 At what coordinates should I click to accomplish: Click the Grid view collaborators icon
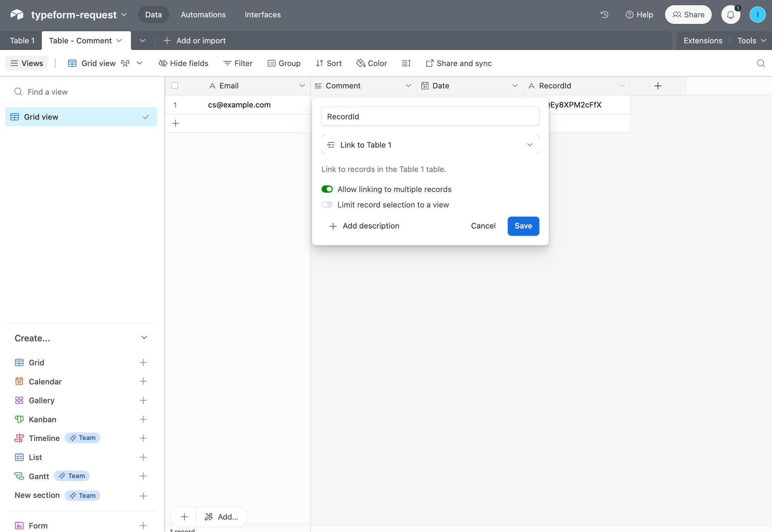pos(125,63)
